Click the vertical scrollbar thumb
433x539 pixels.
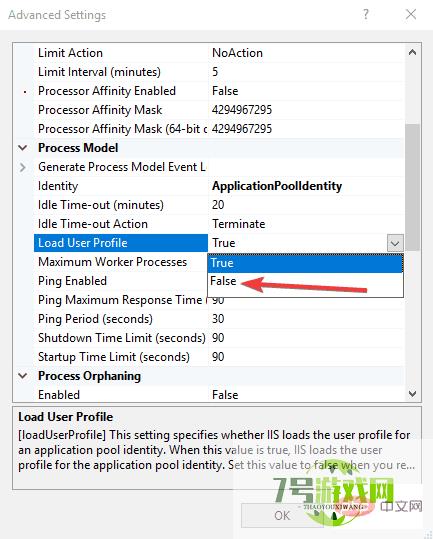(x=412, y=187)
